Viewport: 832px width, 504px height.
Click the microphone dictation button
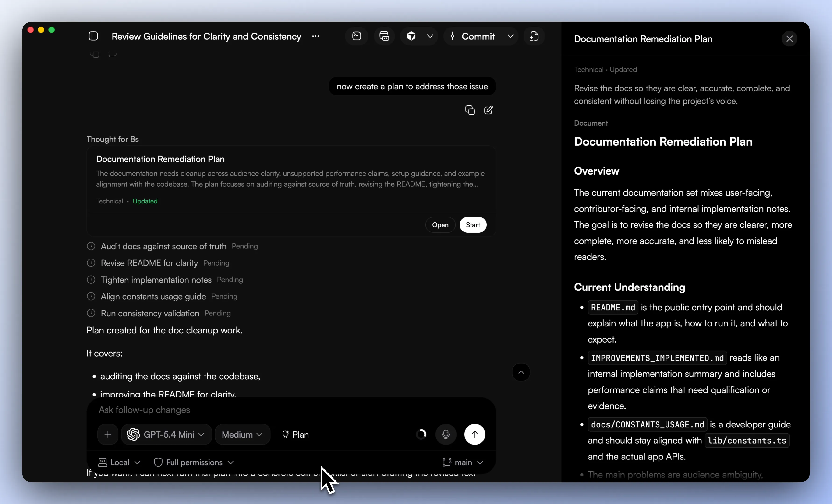click(446, 434)
